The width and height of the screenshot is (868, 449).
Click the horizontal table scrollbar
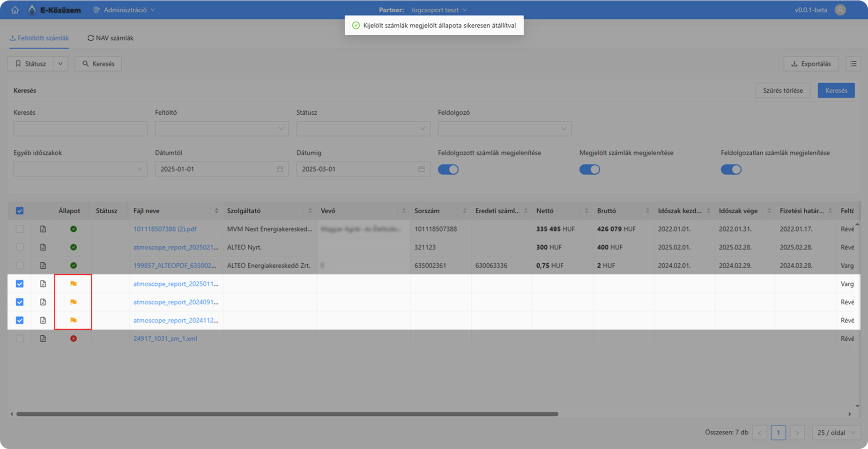pyautogui.click(x=287, y=414)
